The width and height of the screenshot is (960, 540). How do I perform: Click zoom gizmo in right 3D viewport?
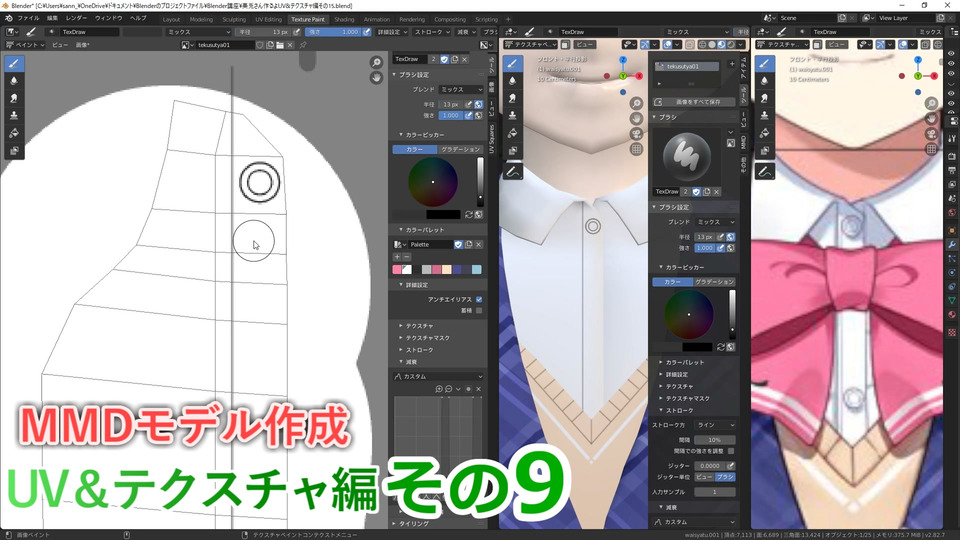point(931,103)
